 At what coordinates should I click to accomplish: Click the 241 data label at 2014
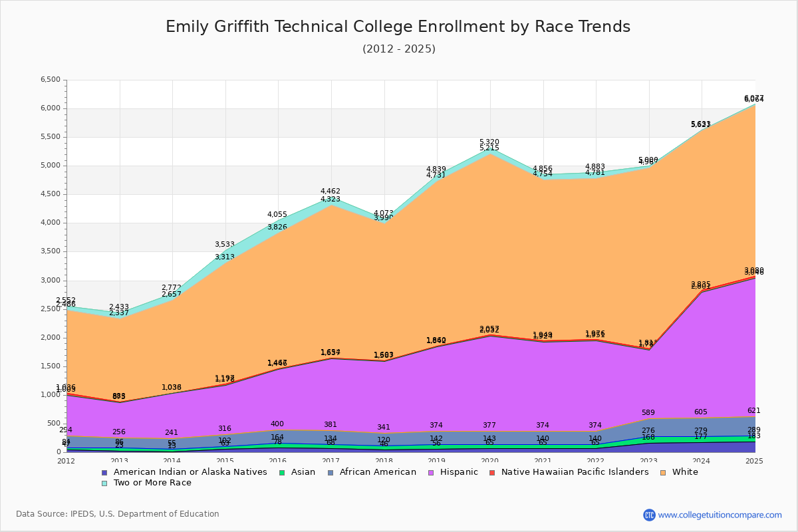point(172,432)
